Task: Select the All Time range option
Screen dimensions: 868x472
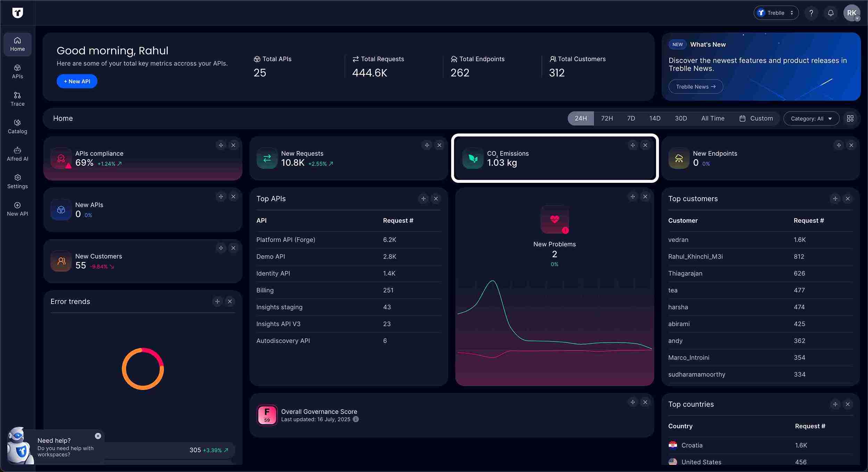Action: click(x=712, y=119)
